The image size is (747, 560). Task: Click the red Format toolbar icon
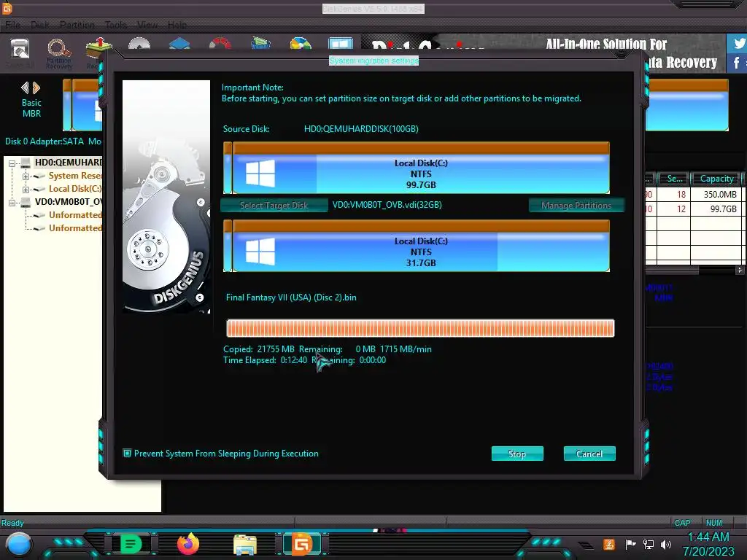[220, 43]
